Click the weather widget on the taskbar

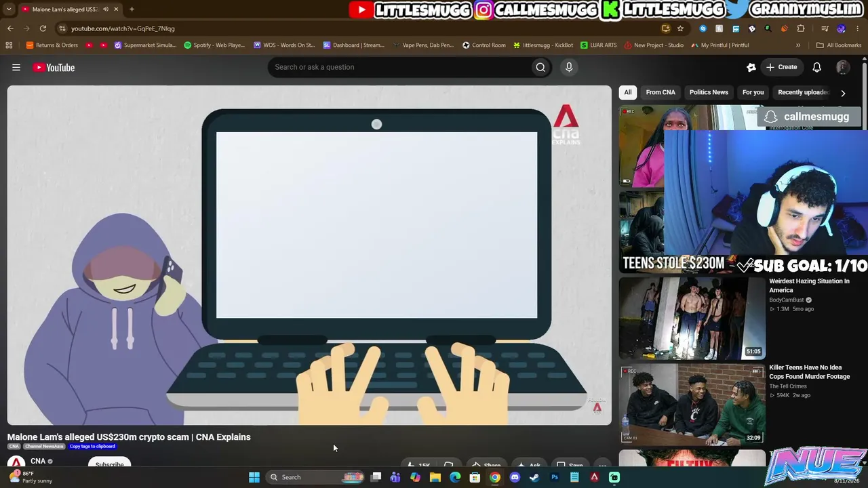[x=30, y=477]
